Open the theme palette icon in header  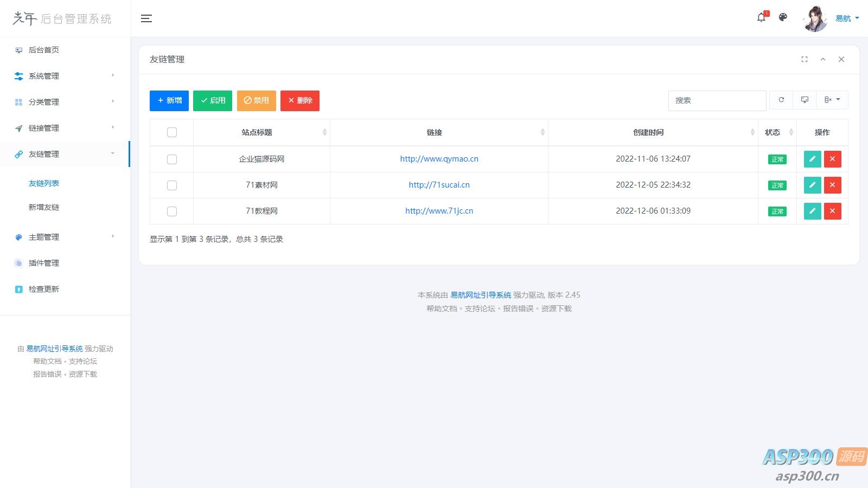pos(783,17)
